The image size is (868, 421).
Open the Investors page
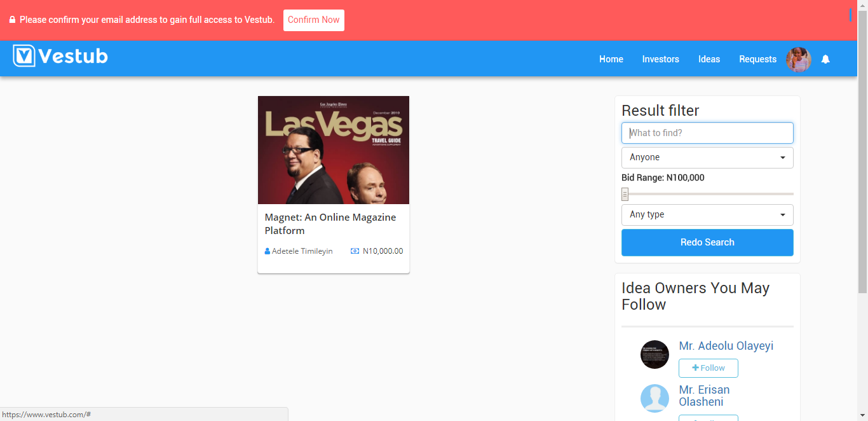pos(661,59)
